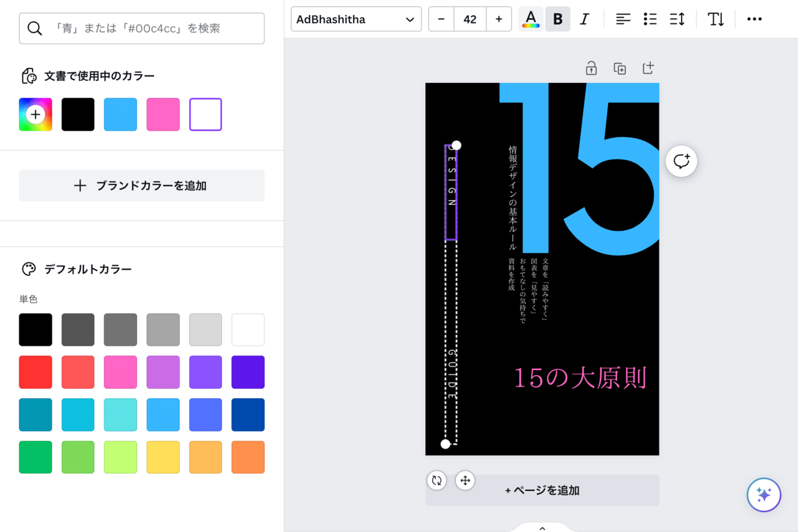The width and height of the screenshot is (798, 532).
Task: Select medium gray default color
Action: click(x=120, y=330)
